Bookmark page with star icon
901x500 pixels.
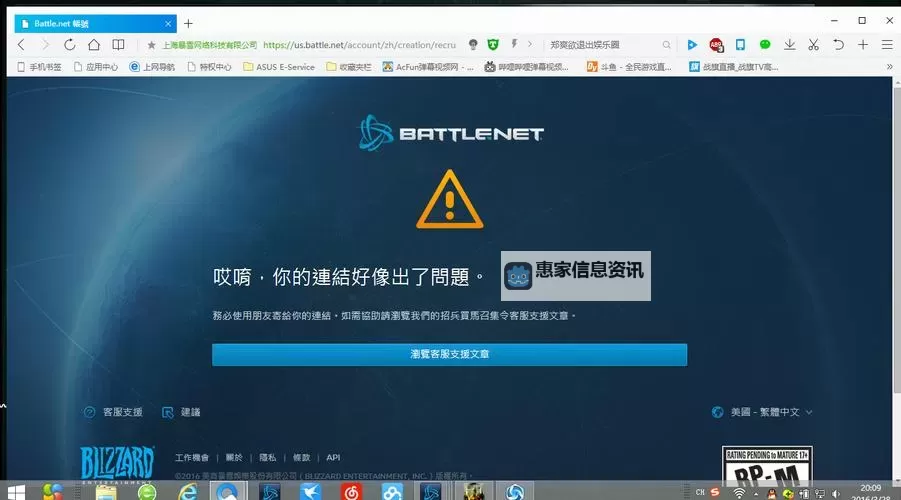point(151,45)
